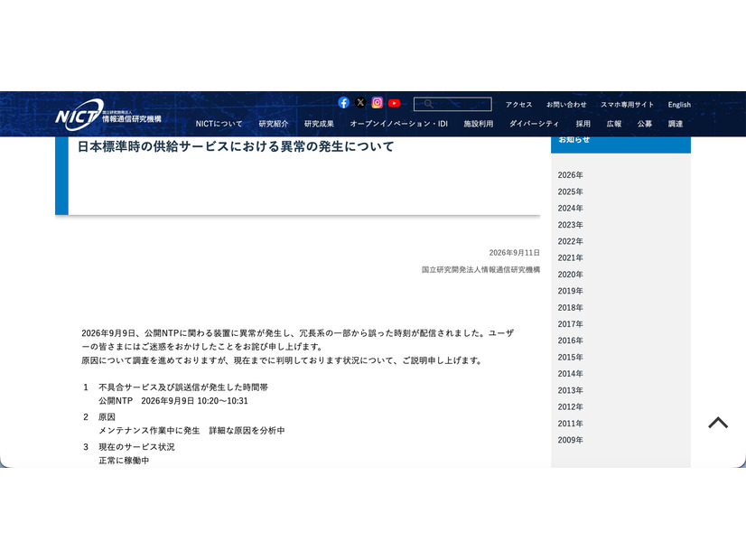Image resolution: width=746 pixels, height=560 pixels.
Task: Open the NICT X (Twitter) icon
Action: 360,103
